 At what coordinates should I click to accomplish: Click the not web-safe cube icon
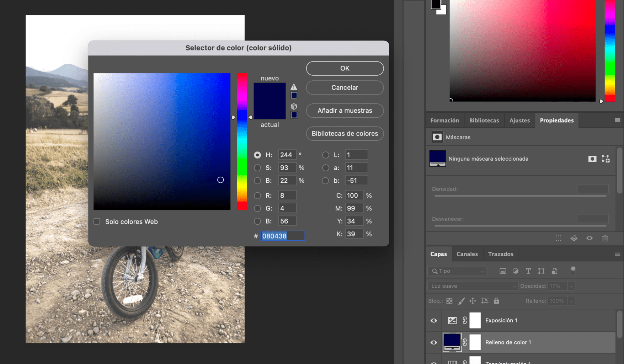[x=294, y=106]
